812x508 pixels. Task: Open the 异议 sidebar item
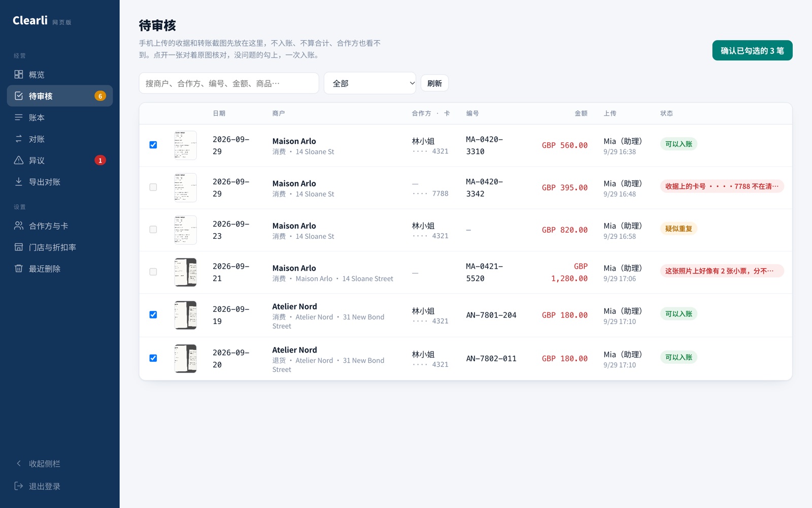pyautogui.click(x=60, y=160)
